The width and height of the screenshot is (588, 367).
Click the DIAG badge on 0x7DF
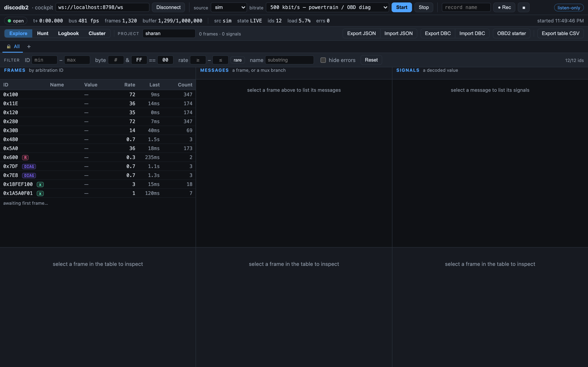(29, 167)
